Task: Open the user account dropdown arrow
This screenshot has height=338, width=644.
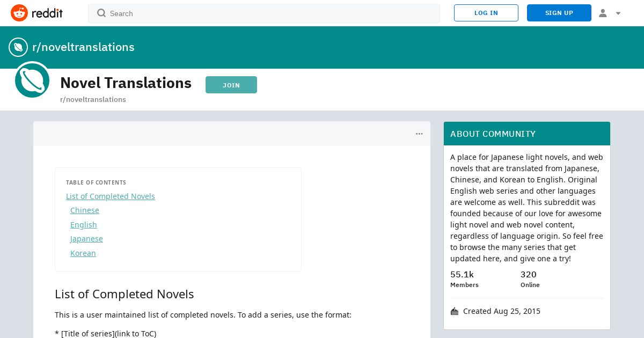Action: (618, 13)
